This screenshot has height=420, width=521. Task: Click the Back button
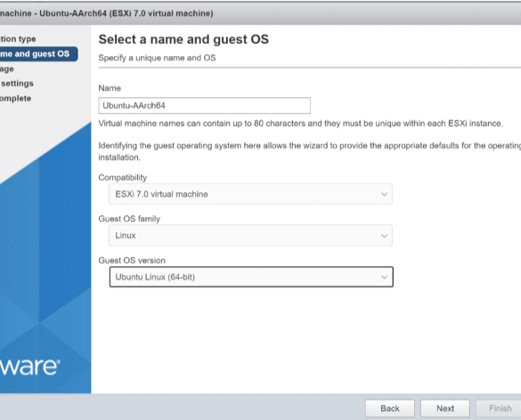point(390,408)
